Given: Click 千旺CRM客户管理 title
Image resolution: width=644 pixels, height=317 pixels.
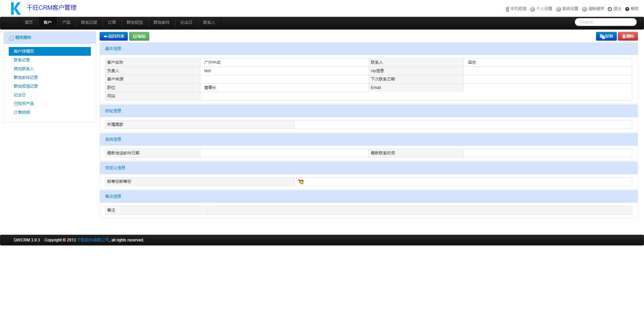Looking at the screenshot, I should point(52,8).
